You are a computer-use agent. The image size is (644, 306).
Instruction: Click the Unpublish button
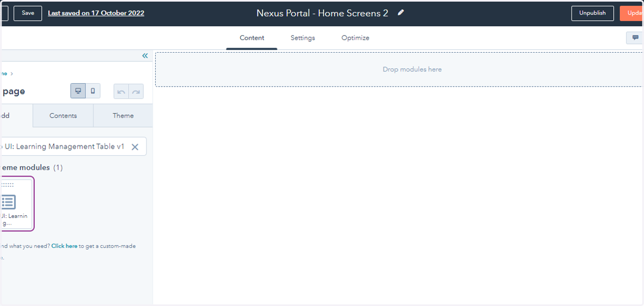[592, 13]
